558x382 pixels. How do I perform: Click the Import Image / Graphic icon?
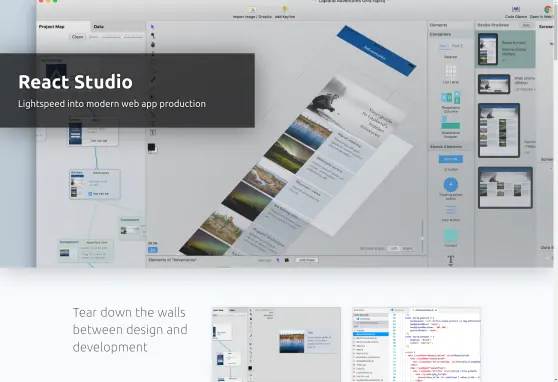(252, 10)
